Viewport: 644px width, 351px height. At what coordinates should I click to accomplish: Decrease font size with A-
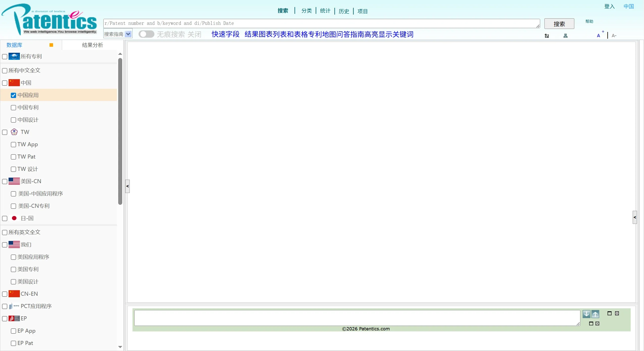[x=614, y=36]
